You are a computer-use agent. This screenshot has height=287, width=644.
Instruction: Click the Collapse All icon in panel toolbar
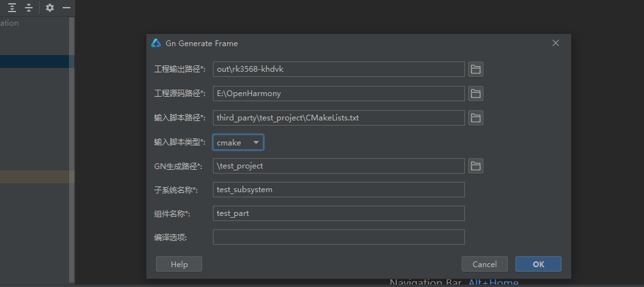tap(29, 8)
